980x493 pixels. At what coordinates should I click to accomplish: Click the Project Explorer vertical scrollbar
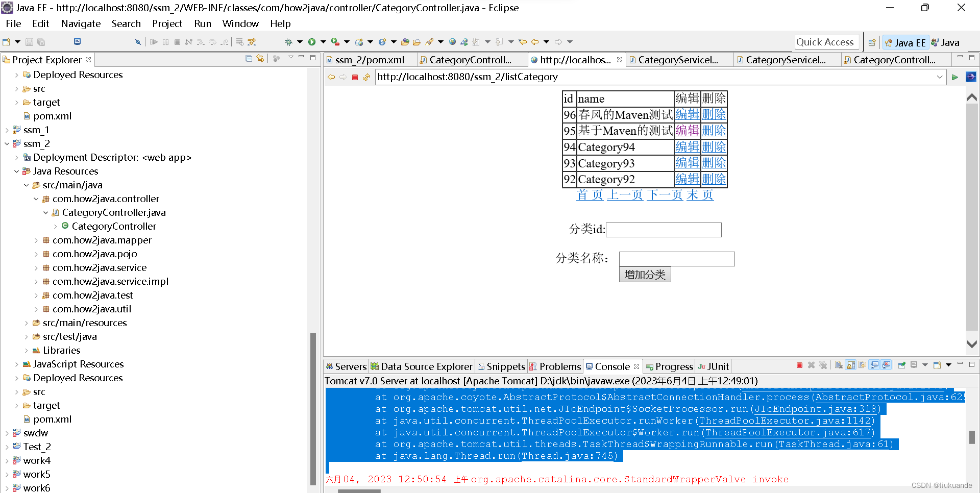tap(313, 408)
